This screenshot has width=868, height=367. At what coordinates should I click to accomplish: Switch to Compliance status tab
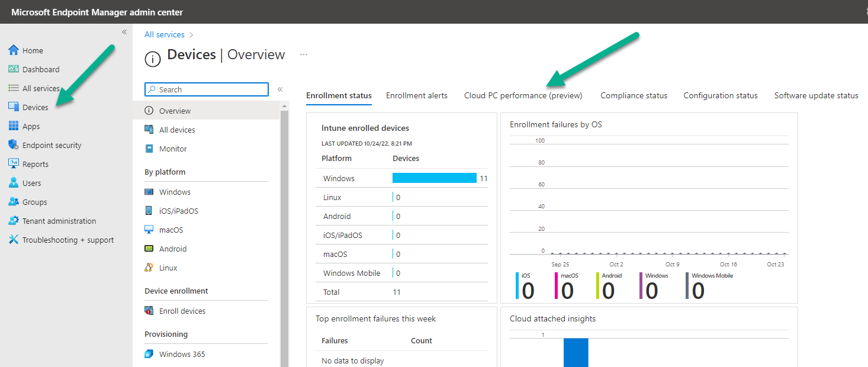coord(634,95)
